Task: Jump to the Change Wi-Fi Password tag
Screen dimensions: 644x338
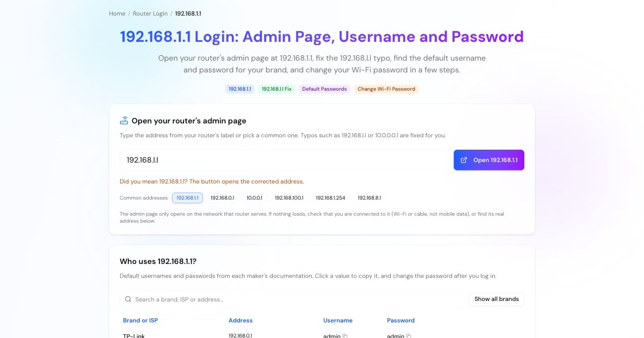Action: 386,89
